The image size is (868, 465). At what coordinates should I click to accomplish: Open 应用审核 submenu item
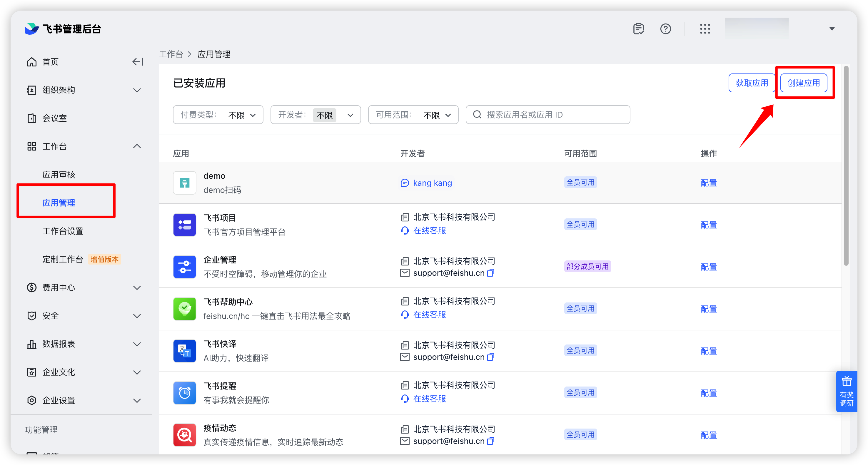coord(59,175)
